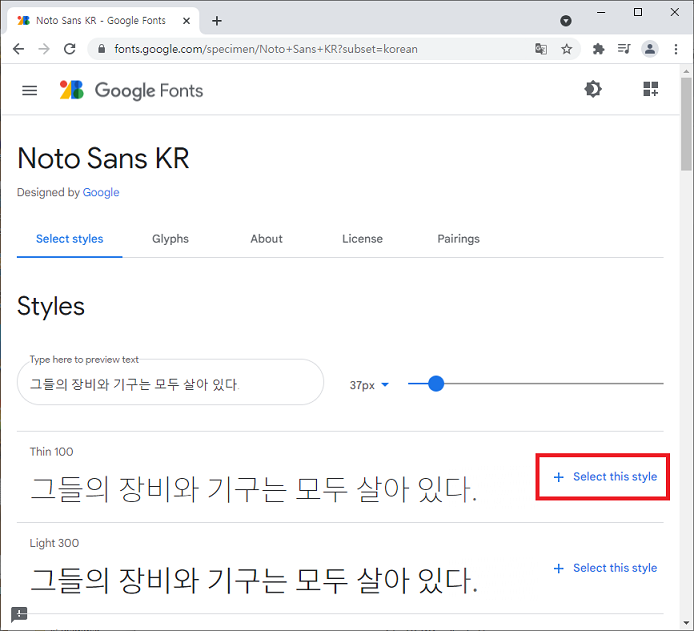Open a new browser tab

216,21
